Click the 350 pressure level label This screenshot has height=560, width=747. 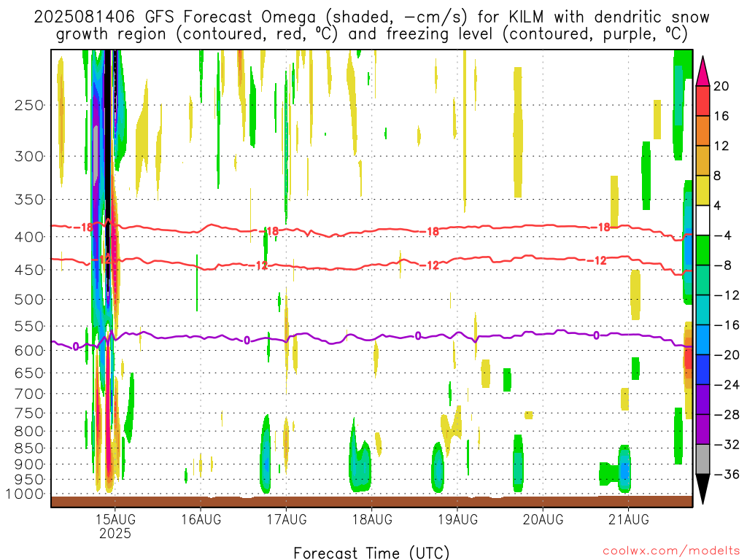29,199
